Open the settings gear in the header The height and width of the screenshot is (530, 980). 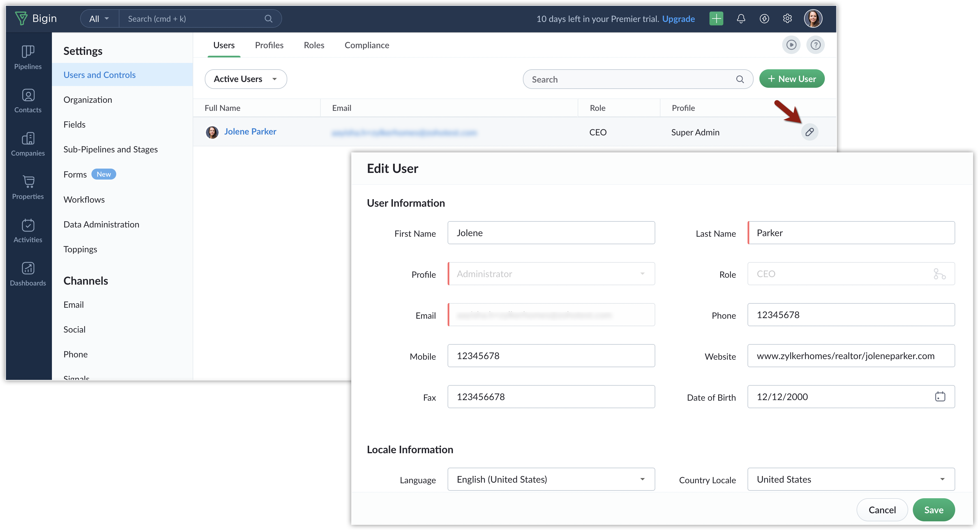click(787, 19)
